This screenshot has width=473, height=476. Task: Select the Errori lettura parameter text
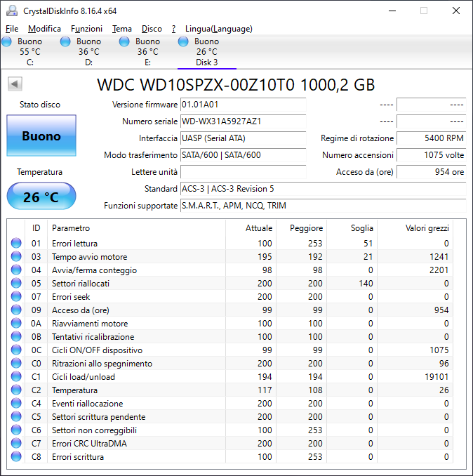[x=74, y=244]
